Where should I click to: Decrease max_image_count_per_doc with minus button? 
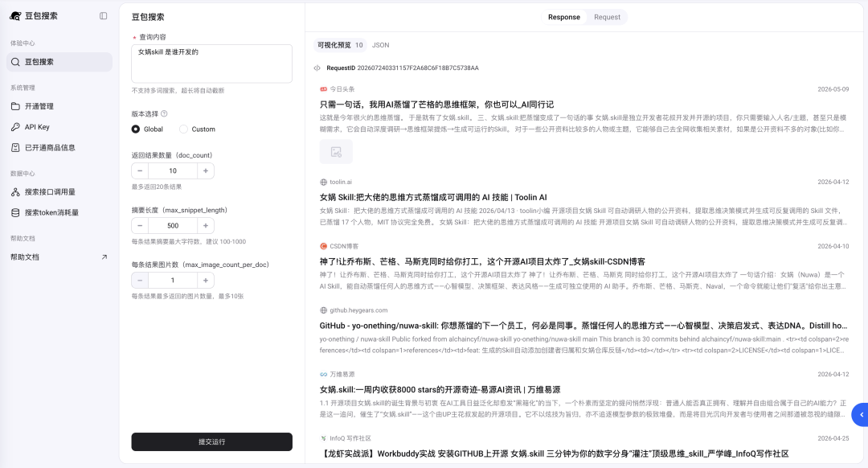coord(140,281)
